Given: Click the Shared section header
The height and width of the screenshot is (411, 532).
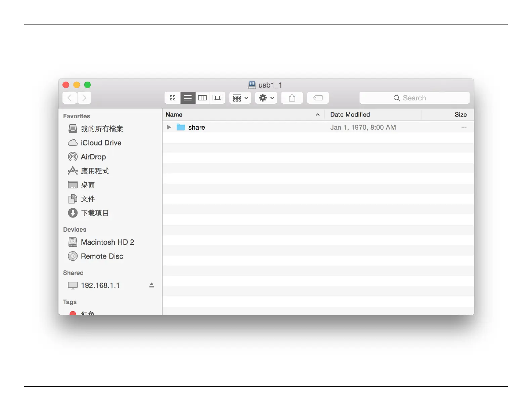Looking at the screenshot, I should tap(73, 273).
